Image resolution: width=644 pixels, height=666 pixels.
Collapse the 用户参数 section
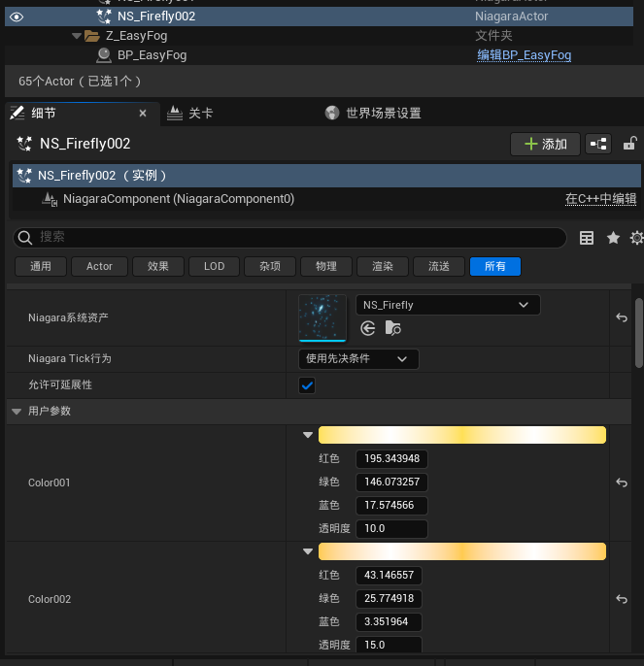tap(17, 412)
